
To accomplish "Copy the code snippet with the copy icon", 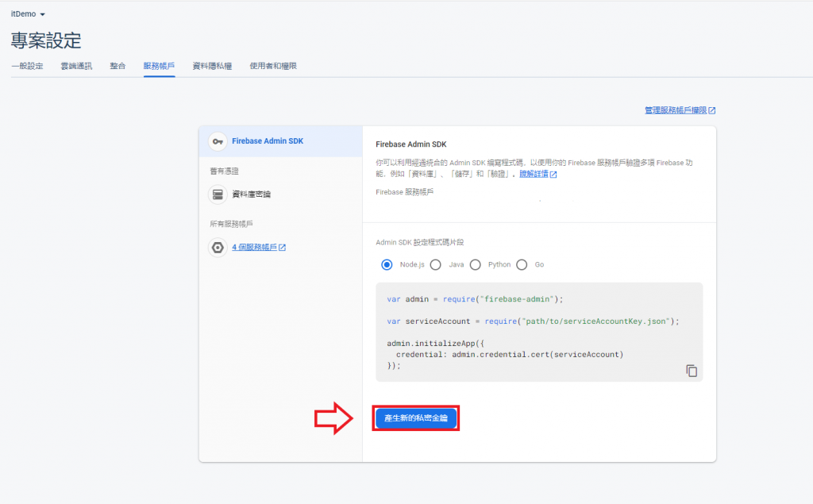I will coord(692,371).
